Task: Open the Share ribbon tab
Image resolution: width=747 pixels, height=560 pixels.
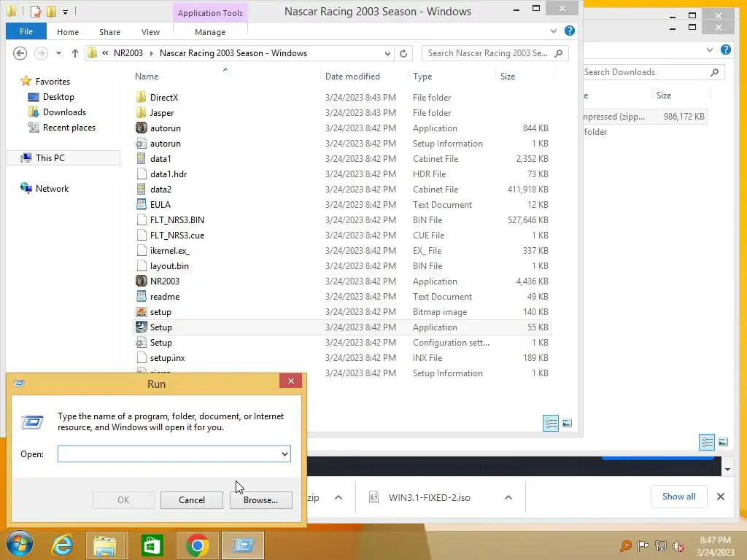Action: click(109, 32)
